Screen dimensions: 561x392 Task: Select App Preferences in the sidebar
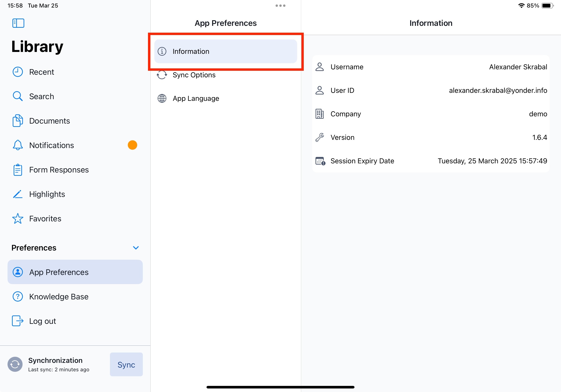[75, 272]
